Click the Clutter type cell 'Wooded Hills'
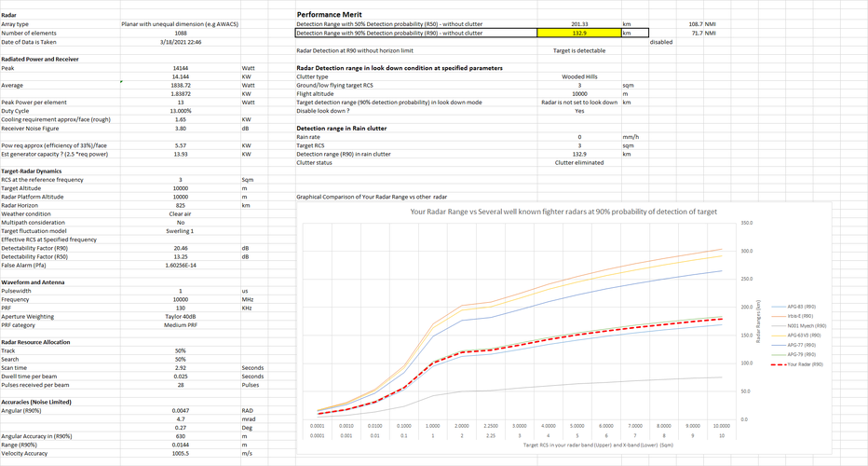Viewport: 868px width, 466px height. click(579, 77)
